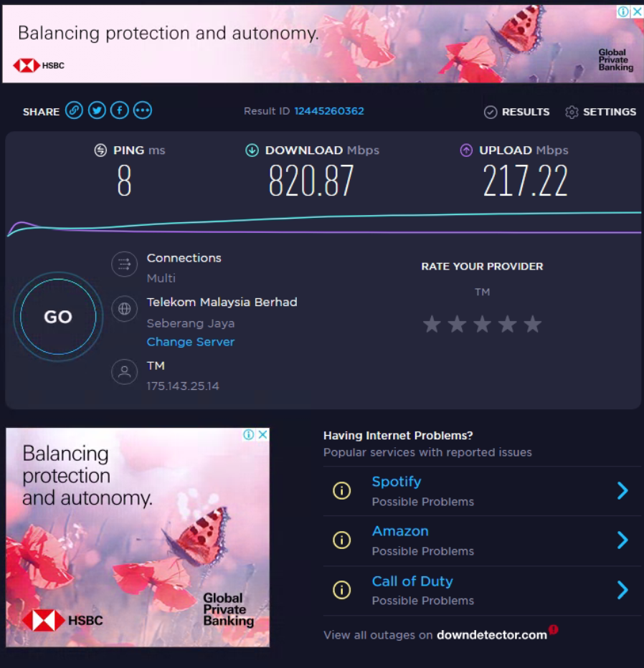
Task: Open Spotify possible problems entry
Action: 483,491
